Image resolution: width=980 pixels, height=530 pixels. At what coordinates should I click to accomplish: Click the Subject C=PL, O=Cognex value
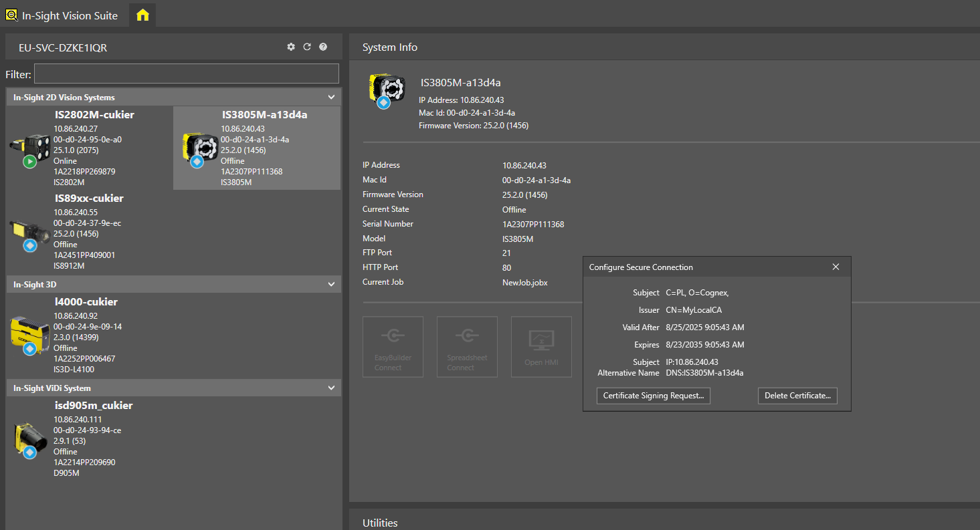(697, 293)
